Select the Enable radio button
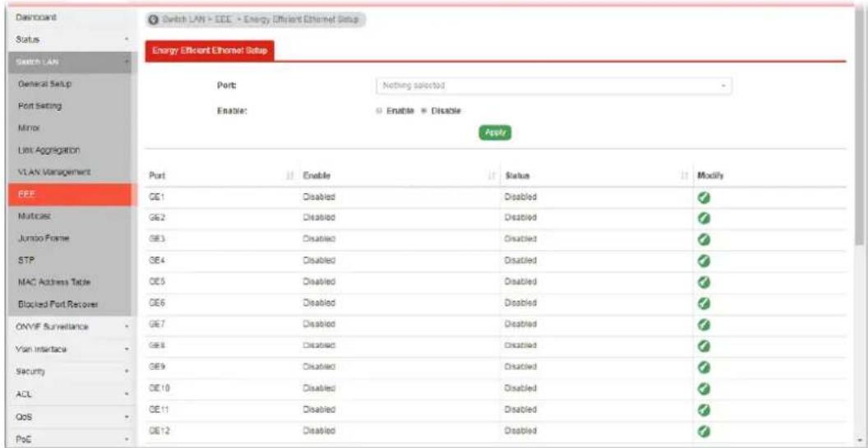The width and height of the screenshot is (868, 448). (379, 111)
